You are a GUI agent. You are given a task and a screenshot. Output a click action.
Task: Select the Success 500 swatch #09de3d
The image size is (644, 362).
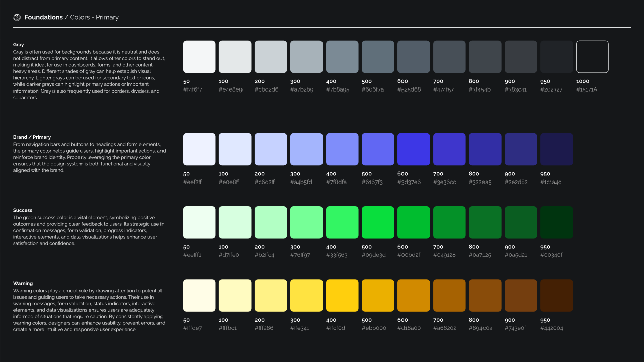pos(377,222)
